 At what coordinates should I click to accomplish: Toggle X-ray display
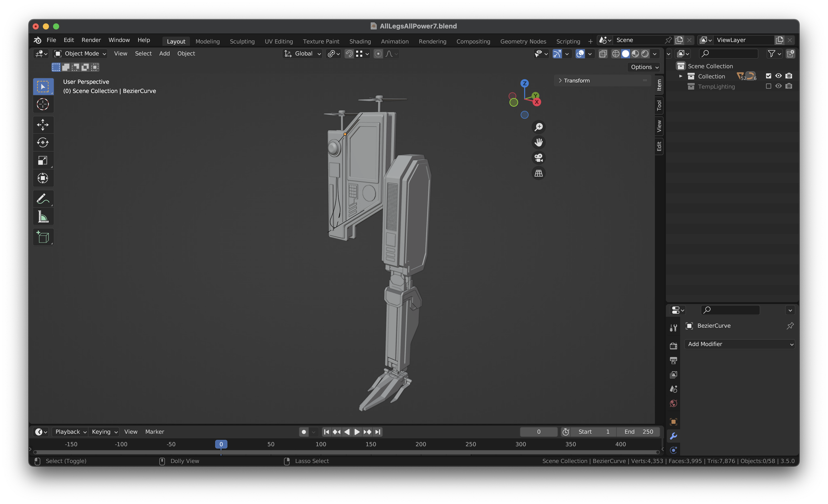pyautogui.click(x=603, y=54)
